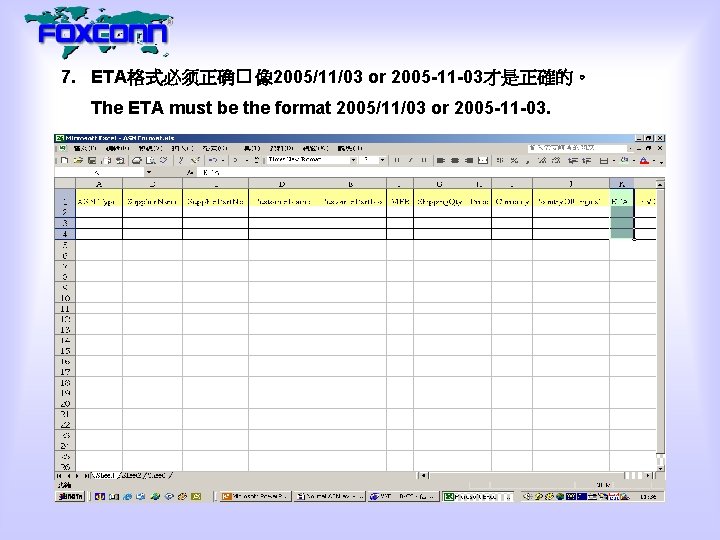The image size is (720, 540).
Task: Click the Center alignment icon
Action: click(x=455, y=160)
